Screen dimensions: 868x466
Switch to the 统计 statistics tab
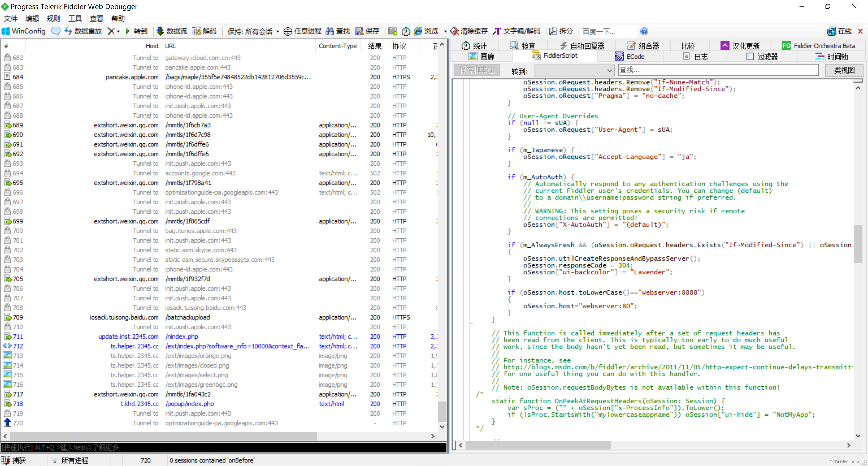(474, 45)
